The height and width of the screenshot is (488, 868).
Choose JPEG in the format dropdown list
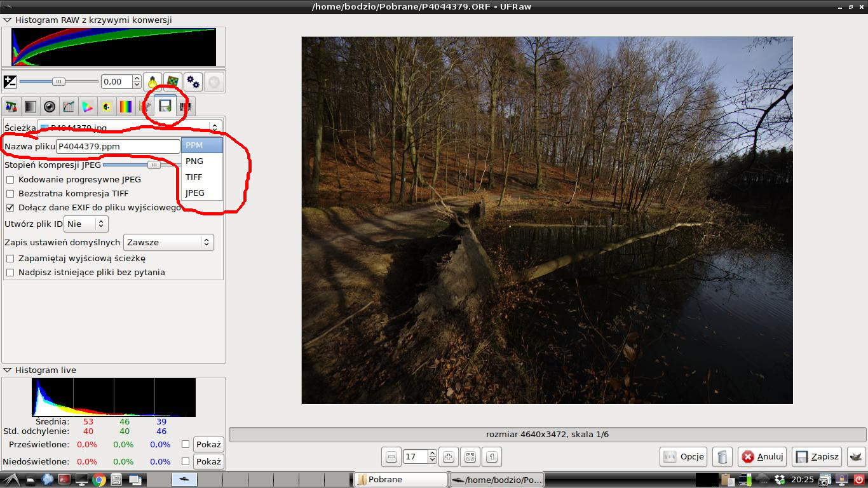coord(196,193)
